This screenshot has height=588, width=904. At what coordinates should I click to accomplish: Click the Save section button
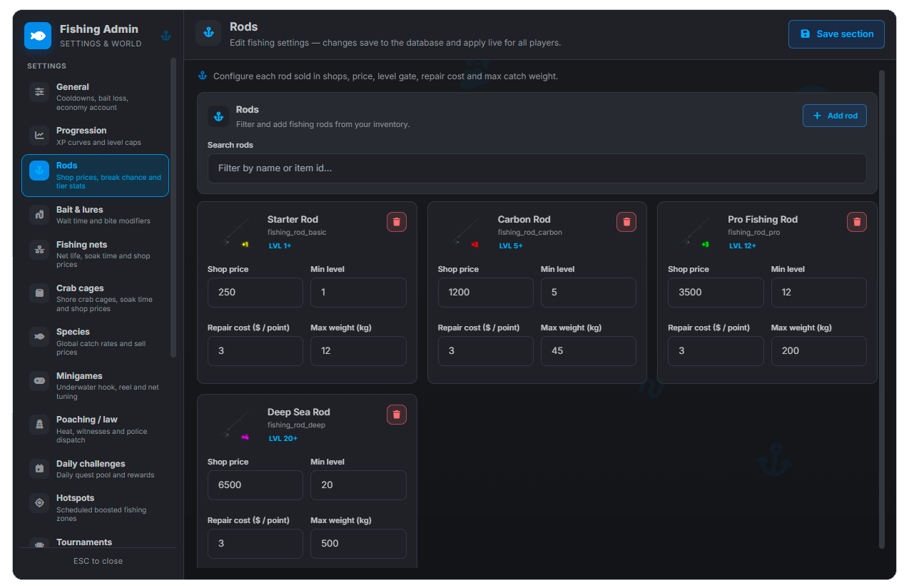pos(836,34)
